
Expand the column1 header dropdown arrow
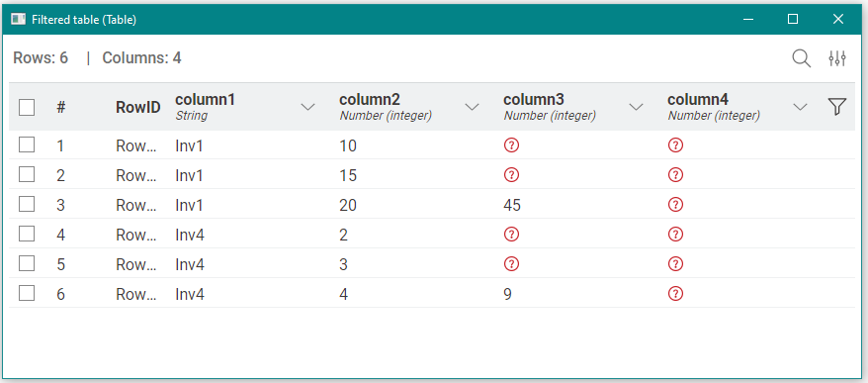[307, 107]
